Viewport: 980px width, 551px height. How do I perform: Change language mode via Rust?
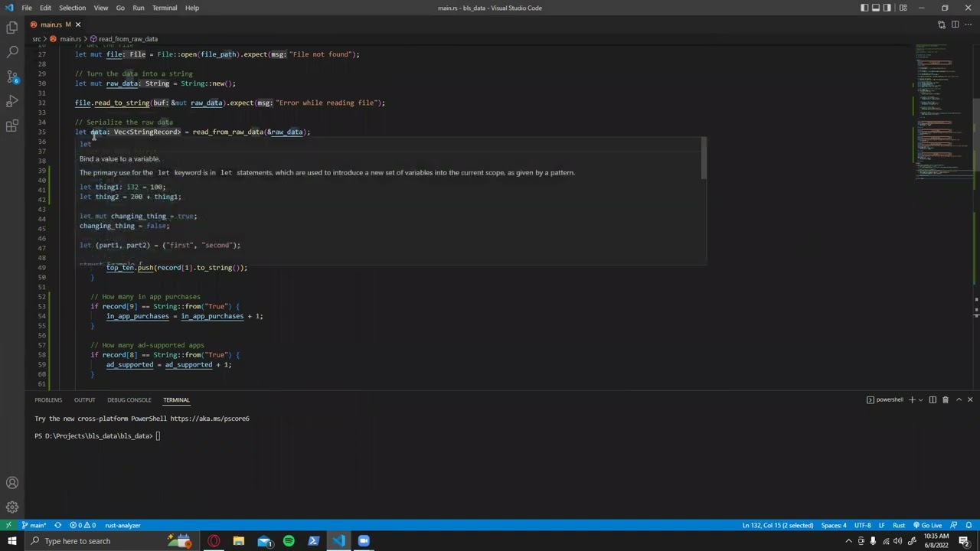pyautogui.click(x=898, y=526)
